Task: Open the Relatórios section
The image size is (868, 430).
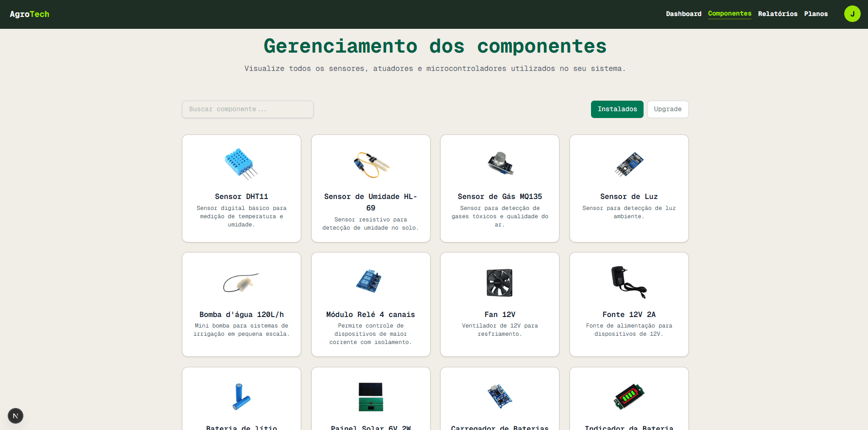Action: click(x=777, y=14)
